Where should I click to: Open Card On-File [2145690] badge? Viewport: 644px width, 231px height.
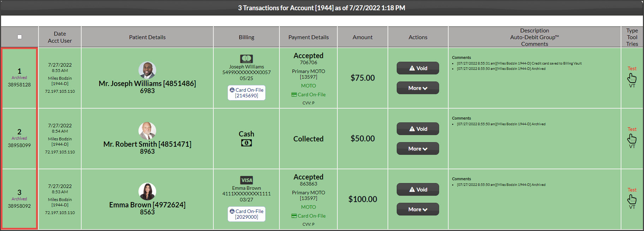point(246,93)
